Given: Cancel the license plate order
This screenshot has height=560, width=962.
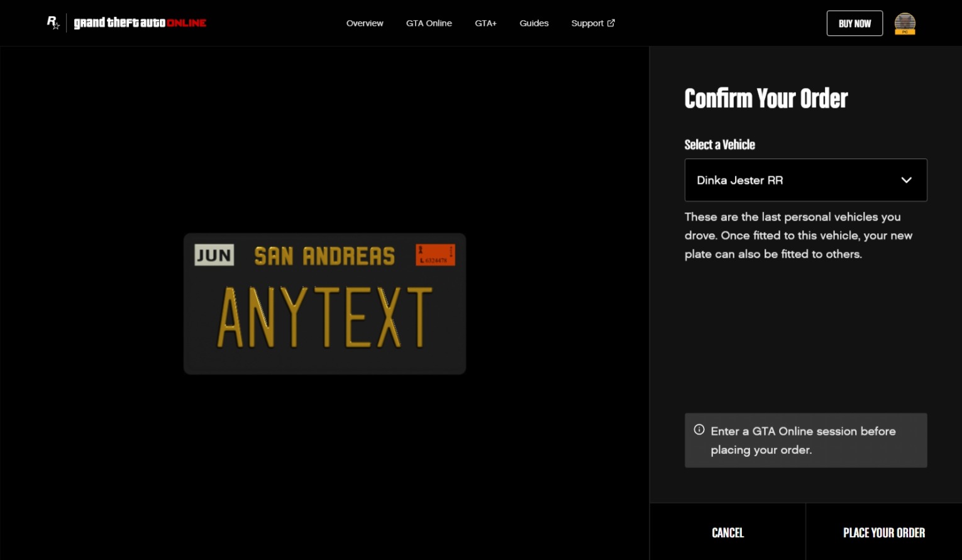Looking at the screenshot, I should [x=727, y=532].
